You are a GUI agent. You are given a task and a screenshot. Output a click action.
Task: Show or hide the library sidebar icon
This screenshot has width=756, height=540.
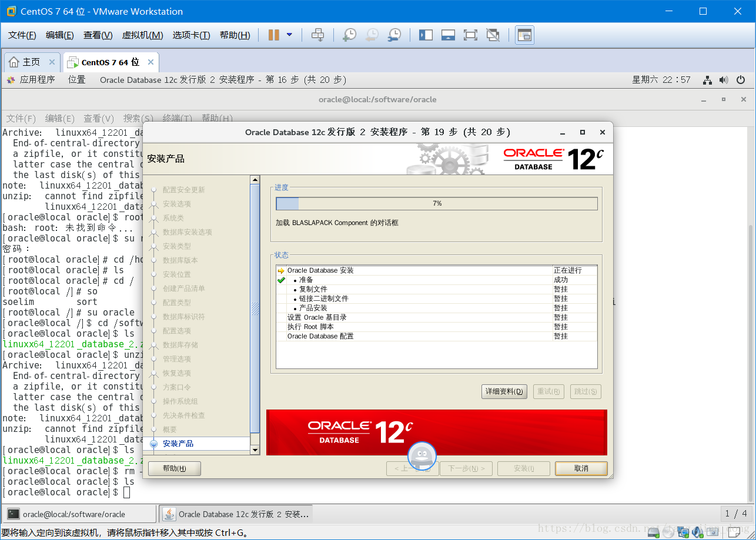tap(426, 35)
